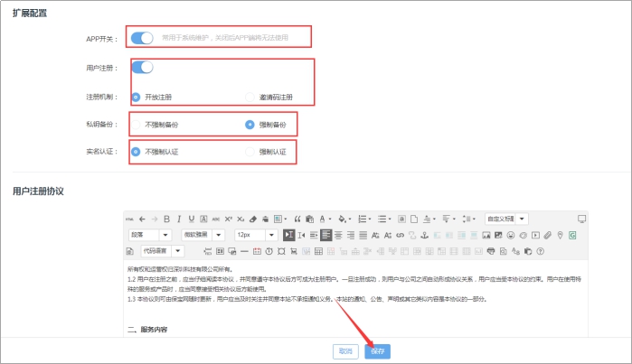Image resolution: width=632 pixels, height=364 pixels.
Task: Open editor help question mark icon
Action: pos(540,250)
